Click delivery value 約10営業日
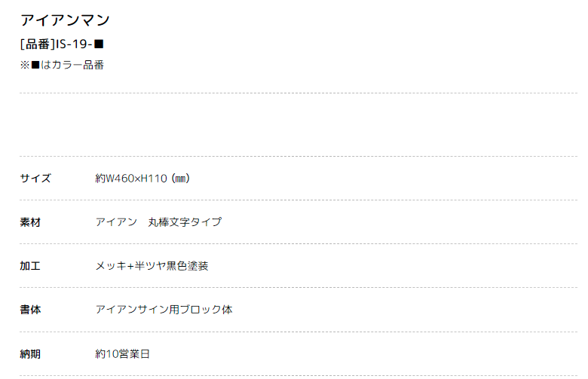The image size is (588, 379). [x=122, y=353]
